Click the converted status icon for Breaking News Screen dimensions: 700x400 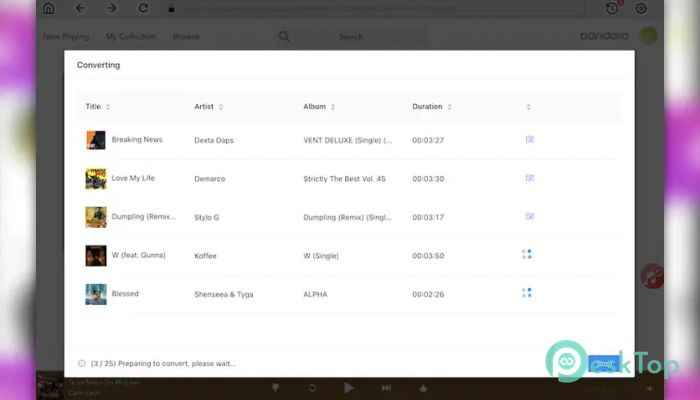[529, 140]
